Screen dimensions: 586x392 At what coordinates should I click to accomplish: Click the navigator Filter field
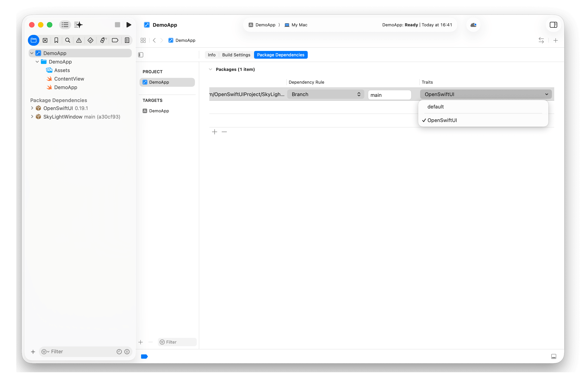click(x=85, y=352)
